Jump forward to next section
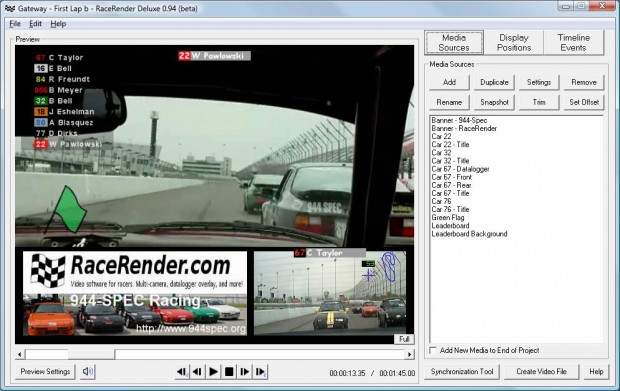This screenshot has width=620, height=391. click(x=261, y=372)
